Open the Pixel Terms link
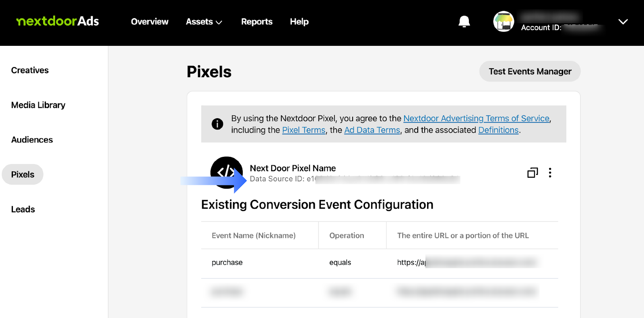 (303, 130)
